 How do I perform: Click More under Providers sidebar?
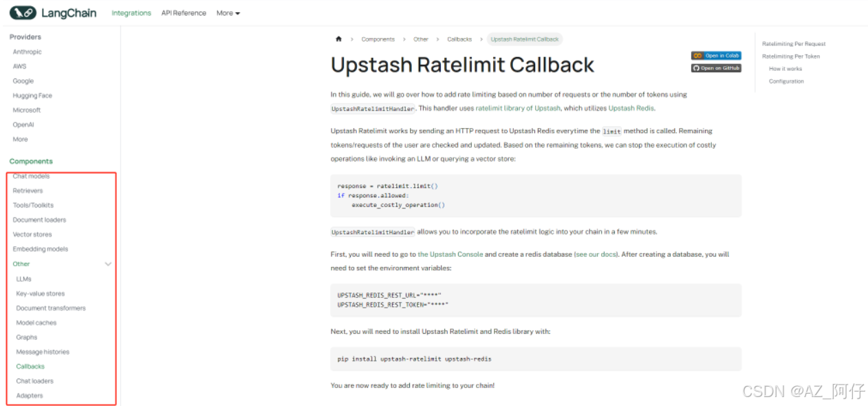[20, 139]
